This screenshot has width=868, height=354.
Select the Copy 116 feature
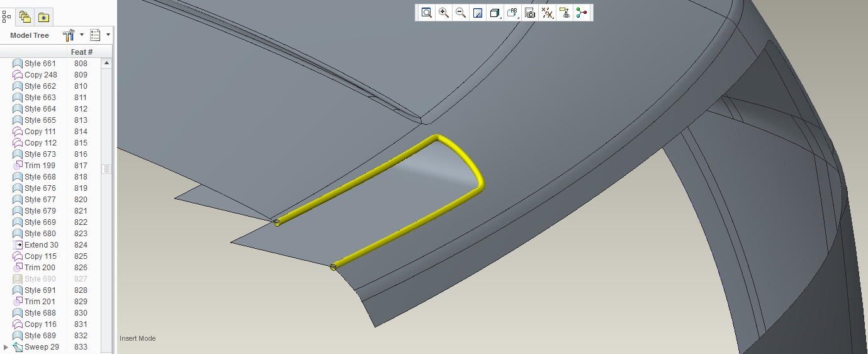tap(40, 324)
